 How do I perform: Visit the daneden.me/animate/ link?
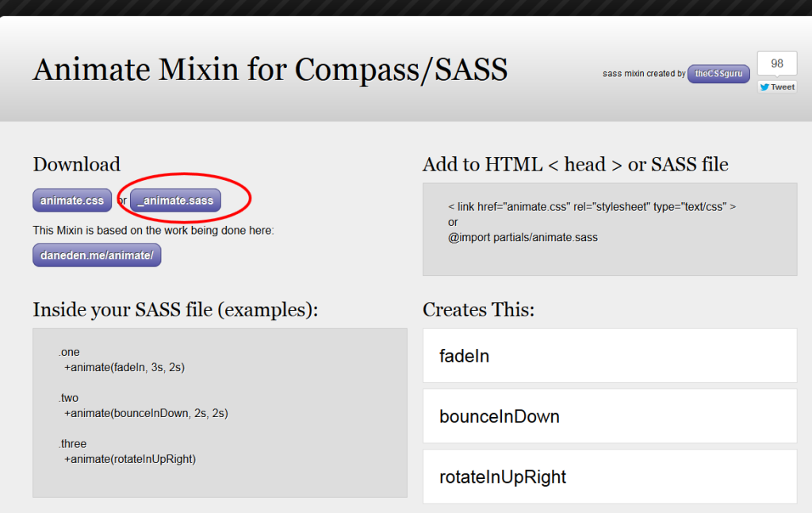point(96,255)
